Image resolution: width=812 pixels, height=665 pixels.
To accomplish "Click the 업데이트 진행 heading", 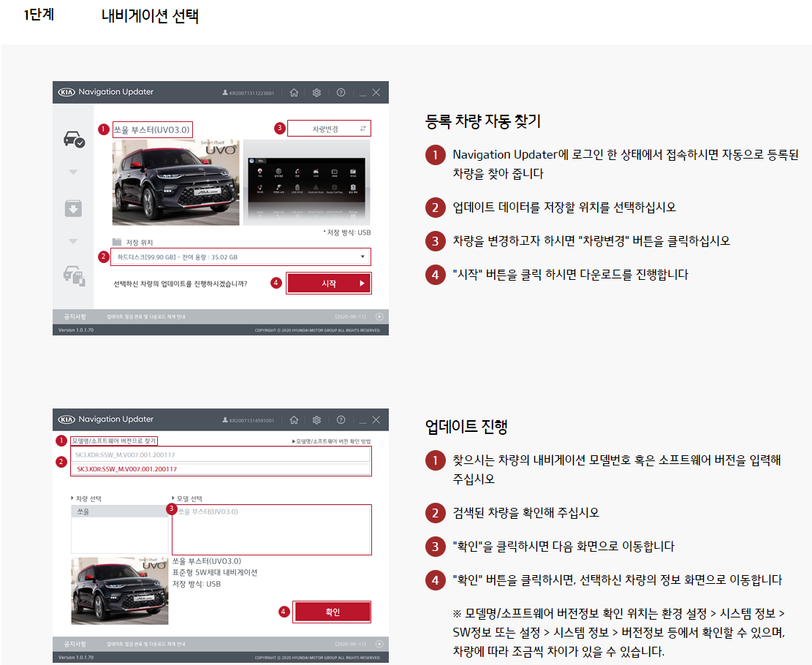I will tap(466, 426).
